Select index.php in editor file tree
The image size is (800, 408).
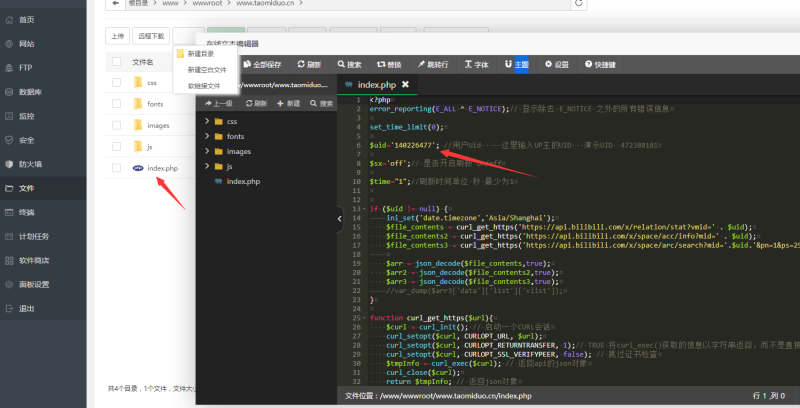243,182
